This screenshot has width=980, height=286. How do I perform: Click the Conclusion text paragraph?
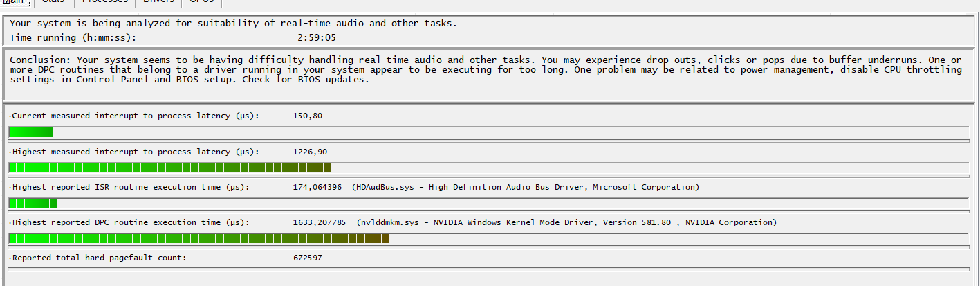[x=484, y=70]
